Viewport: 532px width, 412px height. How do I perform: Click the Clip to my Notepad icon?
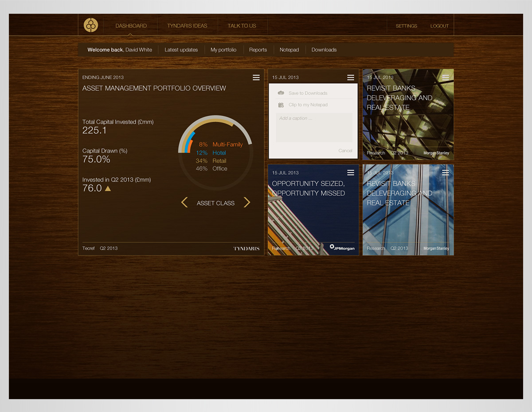click(281, 105)
